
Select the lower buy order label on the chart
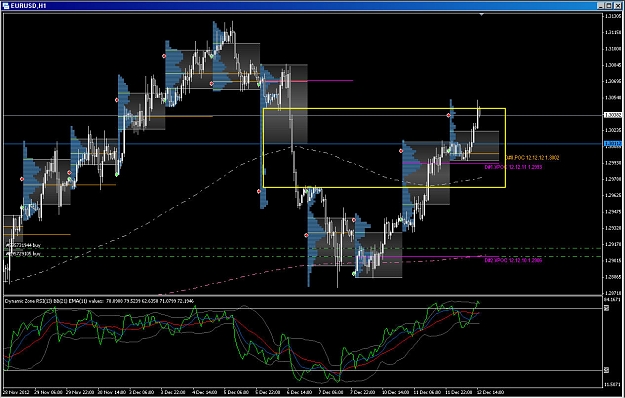coord(23,253)
